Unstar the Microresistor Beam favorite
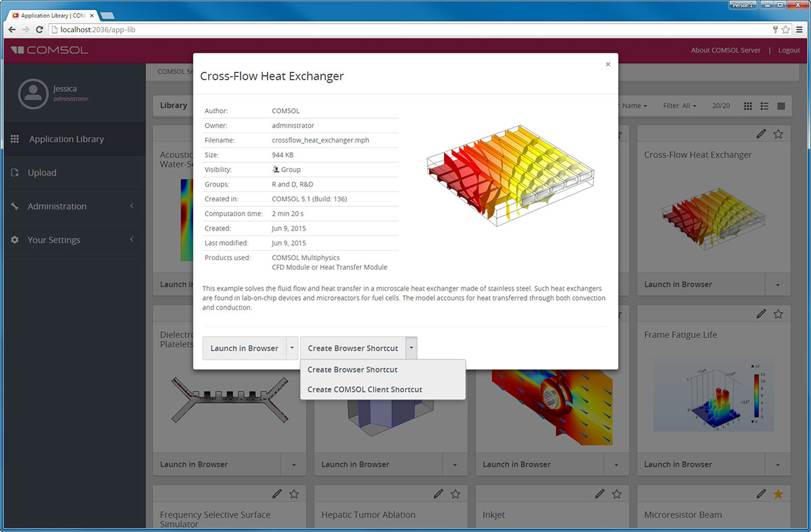811x532 pixels. coord(778,494)
